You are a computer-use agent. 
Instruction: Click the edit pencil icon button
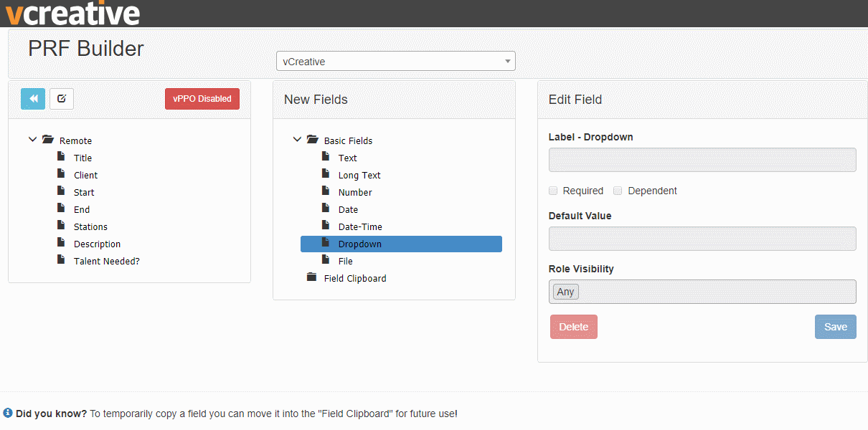pos(62,99)
